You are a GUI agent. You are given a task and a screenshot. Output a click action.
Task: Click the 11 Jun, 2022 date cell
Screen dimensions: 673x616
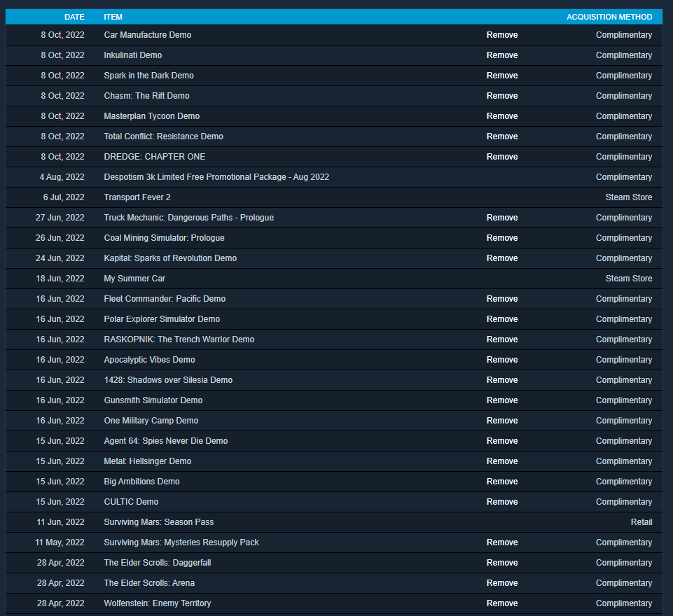60,522
